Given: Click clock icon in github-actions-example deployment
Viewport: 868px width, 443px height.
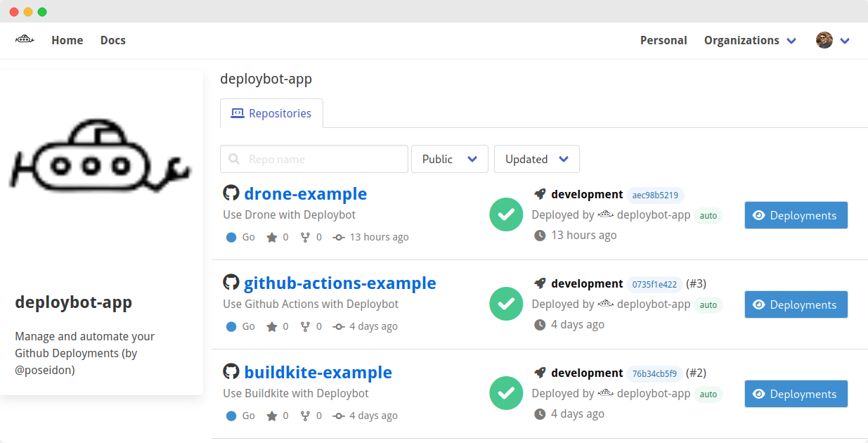Looking at the screenshot, I should (540, 325).
